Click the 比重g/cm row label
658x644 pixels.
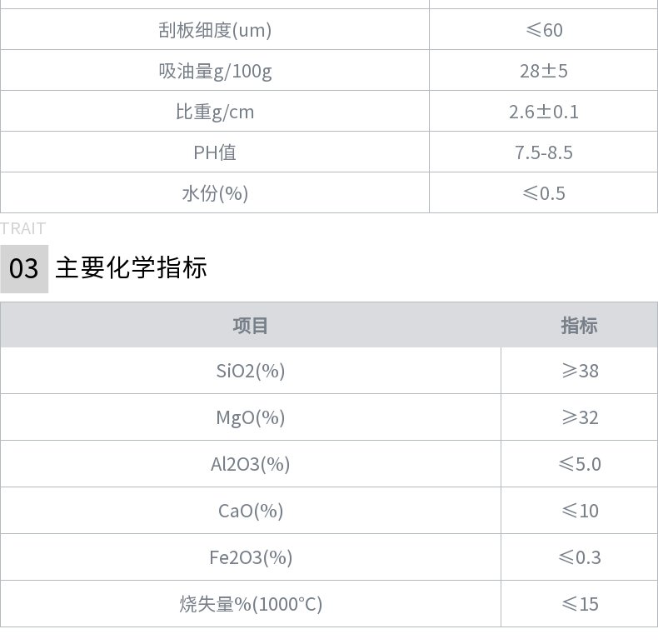(x=215, y=112)
